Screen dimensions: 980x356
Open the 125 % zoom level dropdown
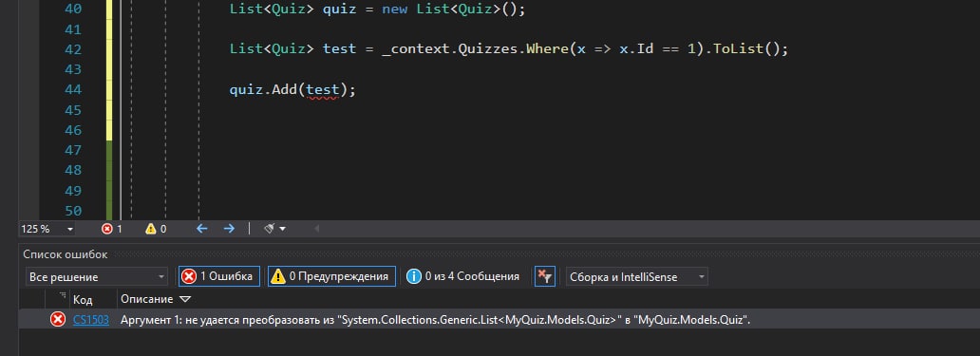click(x=47, y=229)
